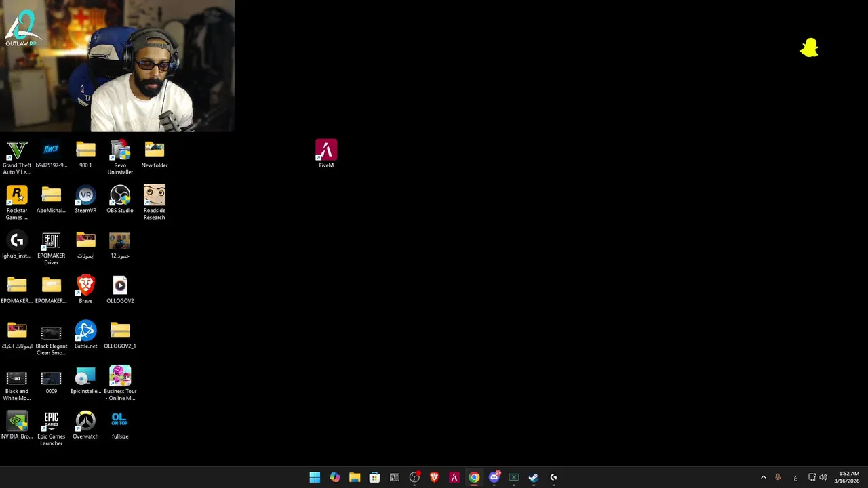Screen dimensions: 868x488
Task: Open the network tray icon
Action: (812, 477)
